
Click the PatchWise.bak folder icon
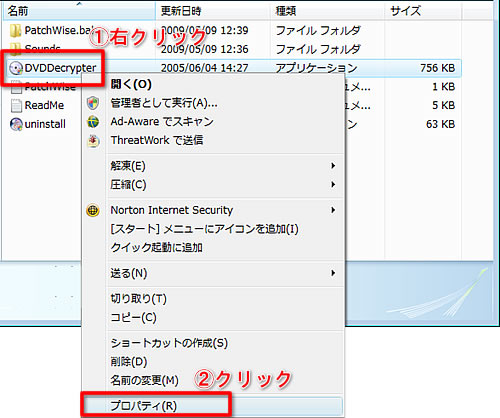coord(15,31)
